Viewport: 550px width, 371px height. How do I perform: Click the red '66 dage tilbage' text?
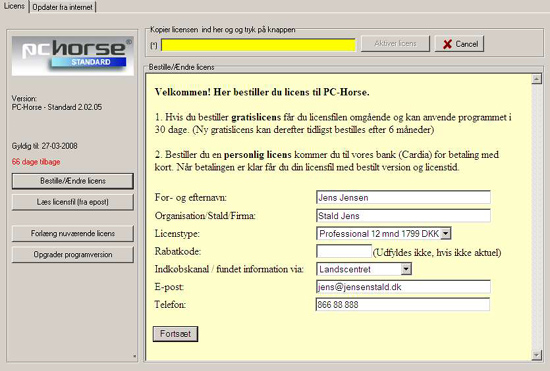(x=36, y=162)
